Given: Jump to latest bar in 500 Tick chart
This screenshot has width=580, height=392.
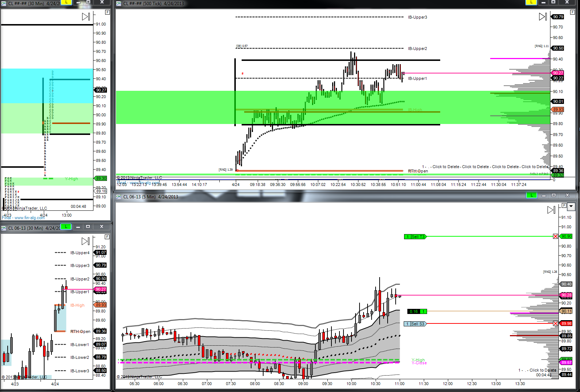Looking at the screenshot, I should pos(543,16).
